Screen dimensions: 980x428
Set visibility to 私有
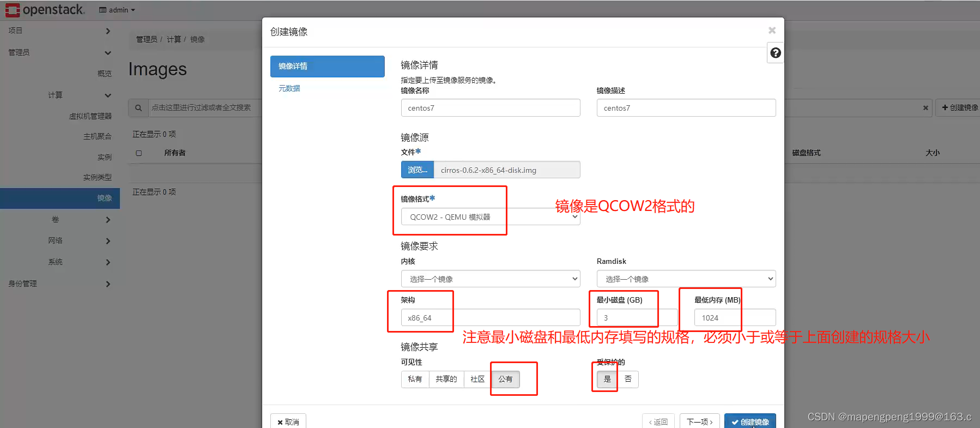(415, 379)
